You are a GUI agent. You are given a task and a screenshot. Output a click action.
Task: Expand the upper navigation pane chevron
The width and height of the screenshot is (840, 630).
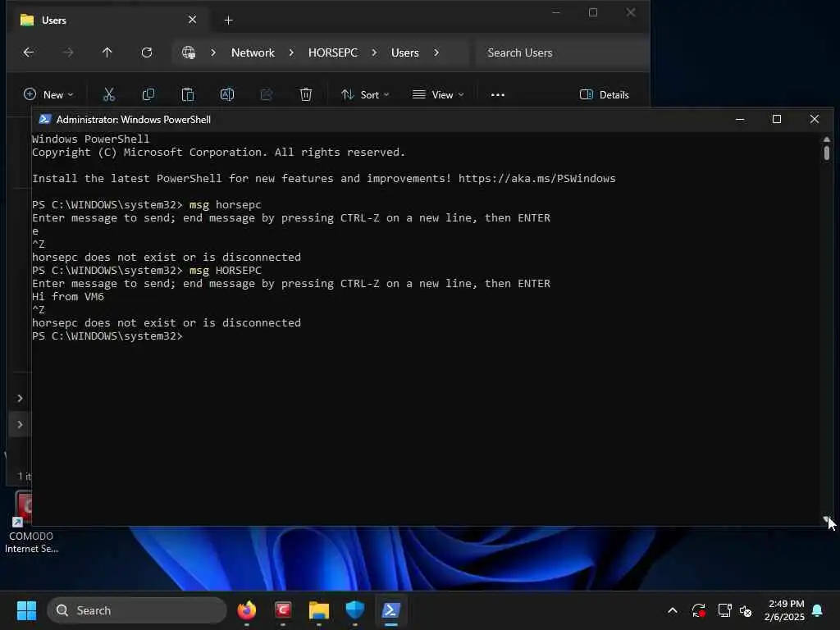point(20,398)
